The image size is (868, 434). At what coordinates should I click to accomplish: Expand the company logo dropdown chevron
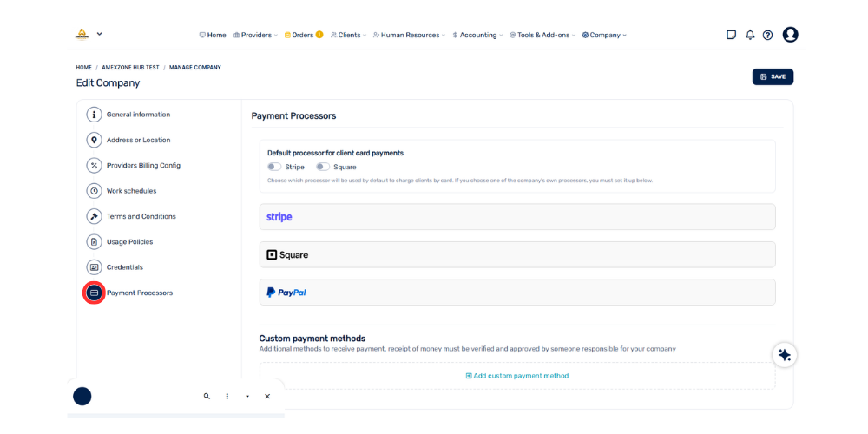(x=99, y=34)
